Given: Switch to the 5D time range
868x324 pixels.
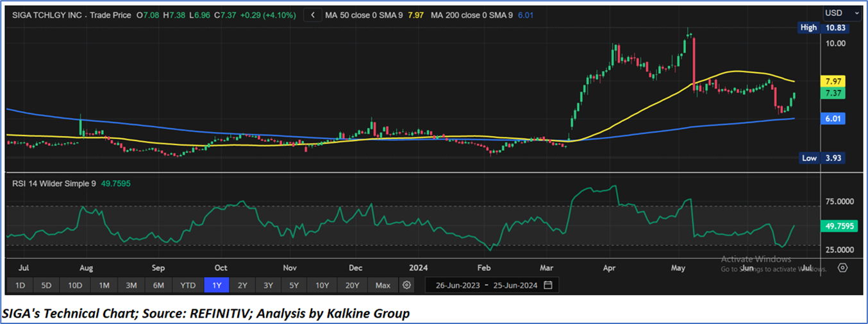Looking at the screenshot, I should point(46,285).
